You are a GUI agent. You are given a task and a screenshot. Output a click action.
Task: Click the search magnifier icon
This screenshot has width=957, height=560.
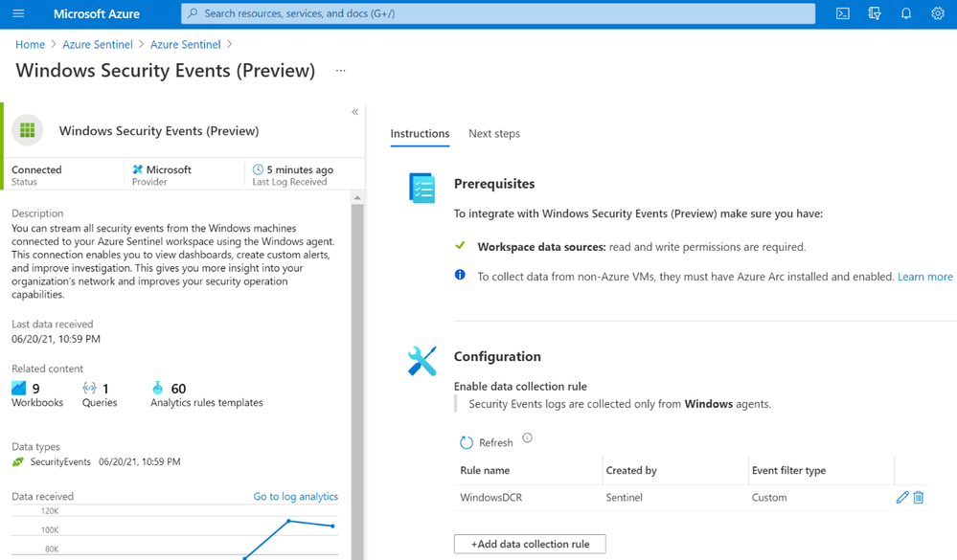click(193, 13)
